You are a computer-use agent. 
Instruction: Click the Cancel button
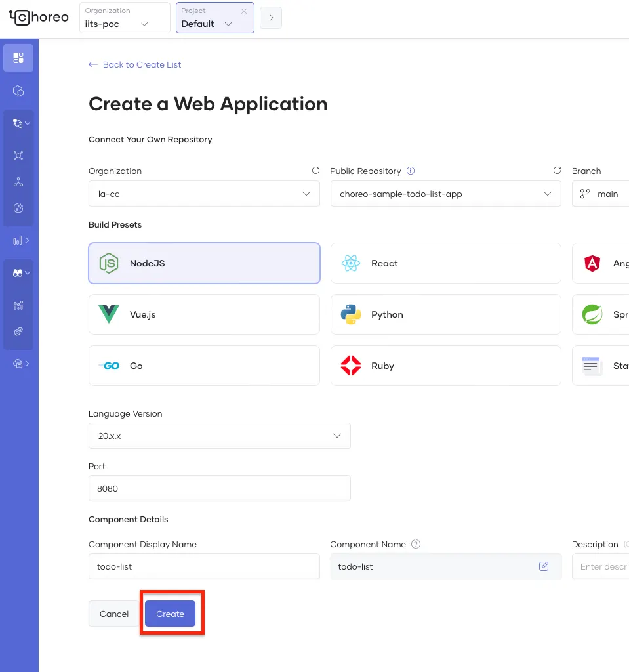coord(114,614)
